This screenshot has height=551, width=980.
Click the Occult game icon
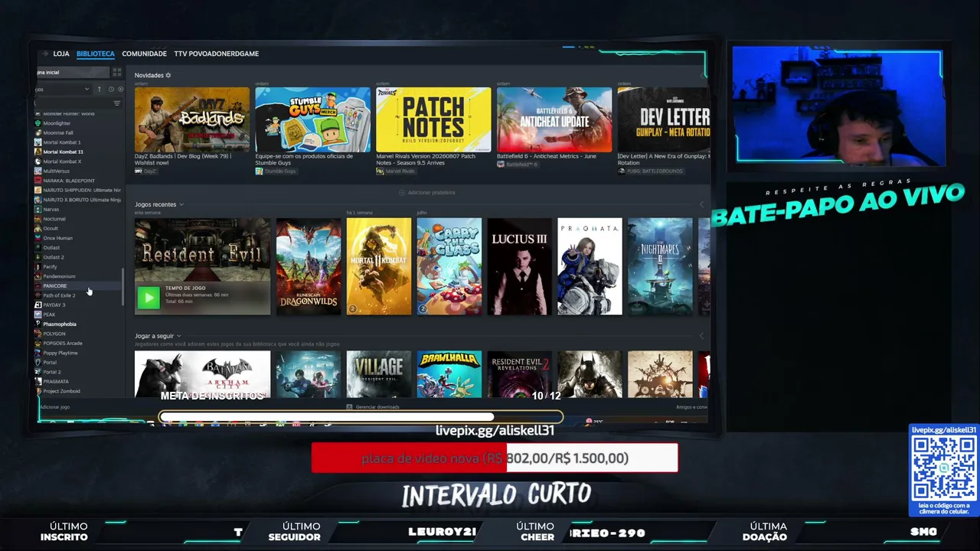point(38,228)
